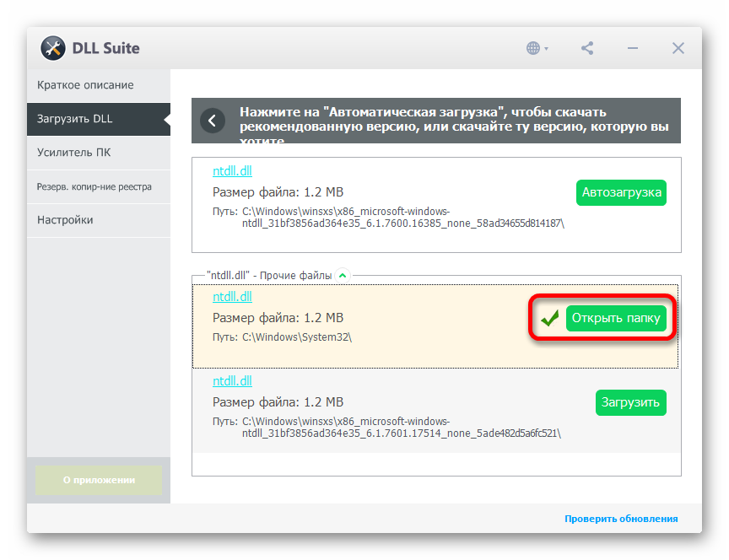Select the "Загрузить DLL" sidebar tab

75,119
